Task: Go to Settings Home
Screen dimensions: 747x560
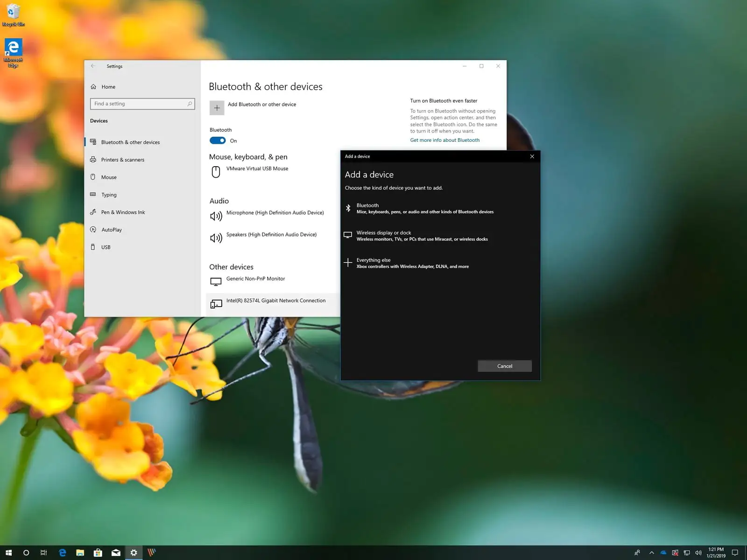Action: click(108, 87)
